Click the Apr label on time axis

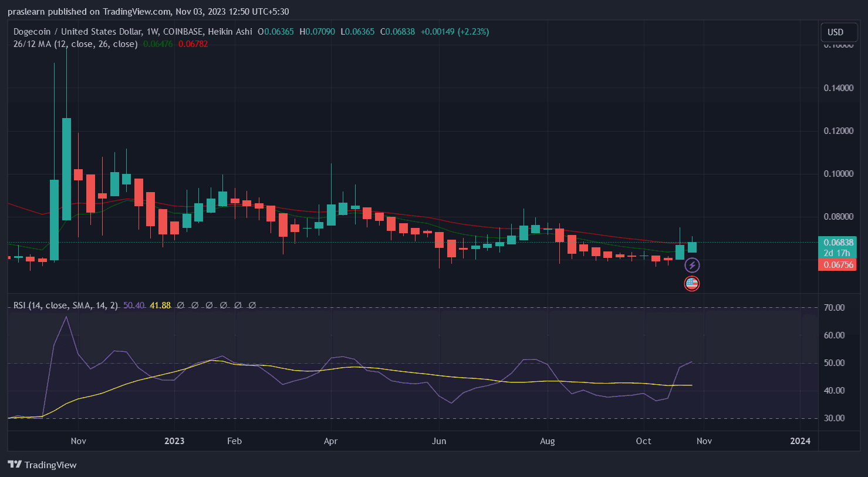point(331,441)
